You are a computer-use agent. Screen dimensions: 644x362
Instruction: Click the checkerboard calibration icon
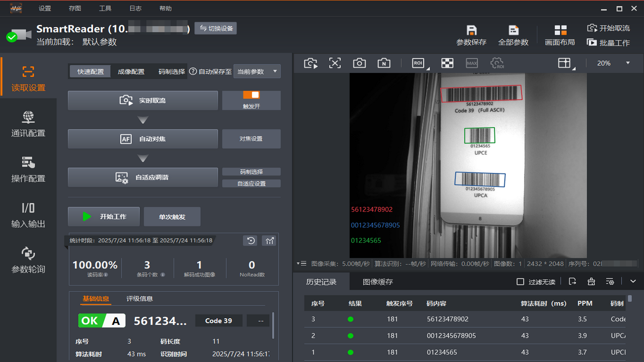(447, 63)
